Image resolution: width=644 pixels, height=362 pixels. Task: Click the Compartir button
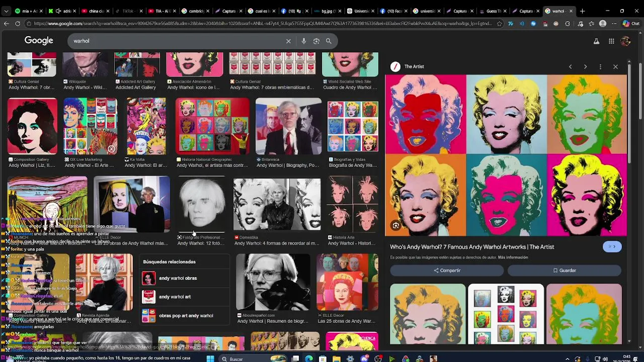point(447,270)
